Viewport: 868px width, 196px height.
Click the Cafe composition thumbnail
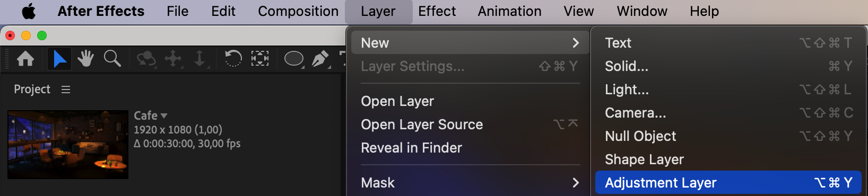click(68, 145)
